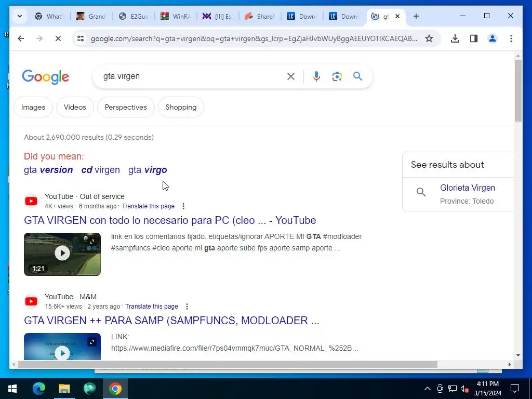The width and height of the screenshot is (532, 399).
Task: Open the network tray icon
Action: click(453, 389)
